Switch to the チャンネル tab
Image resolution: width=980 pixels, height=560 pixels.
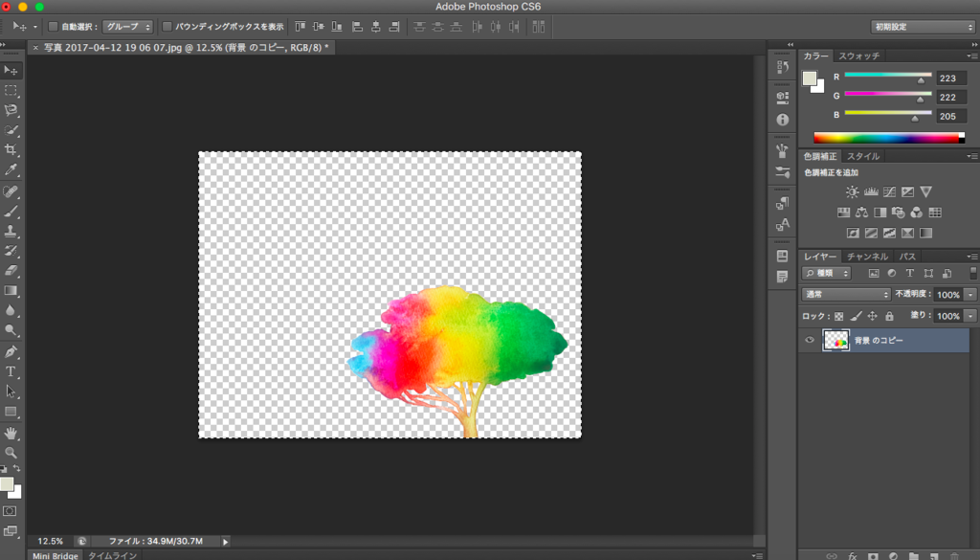[867, 257]
